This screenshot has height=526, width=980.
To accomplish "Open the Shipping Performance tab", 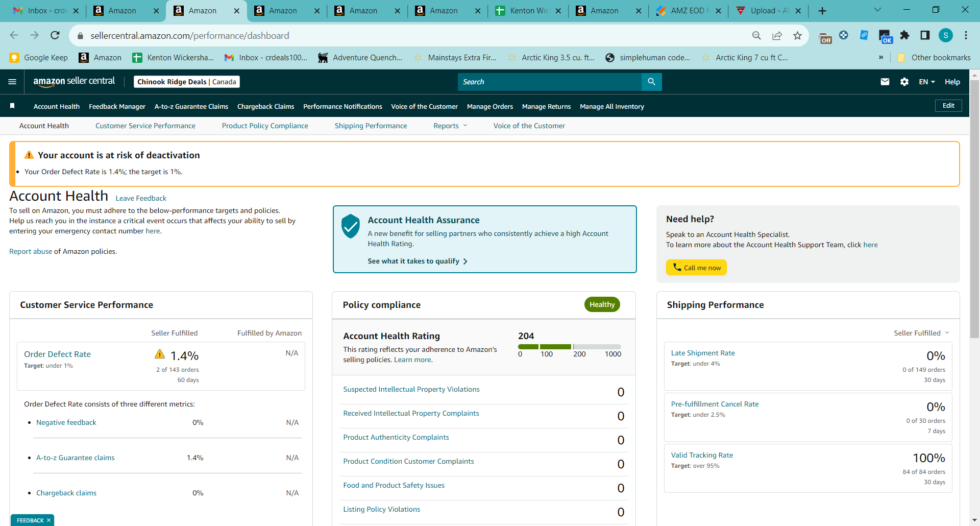I will (x=371, y=126).
